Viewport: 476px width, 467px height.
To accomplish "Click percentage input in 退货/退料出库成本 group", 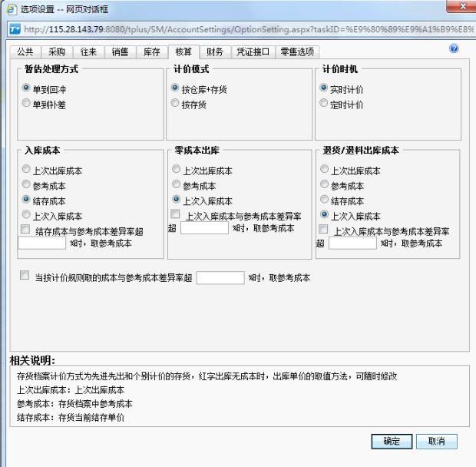I will 352,243.
